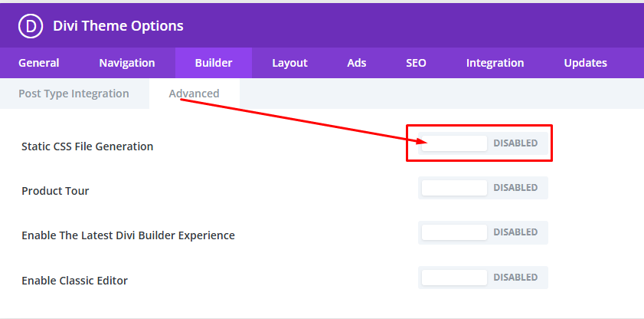This screenshot has height=319, width=644.
Task: Click the Product Tour option label
Action: pyautogui.click(x=55, y=191)
